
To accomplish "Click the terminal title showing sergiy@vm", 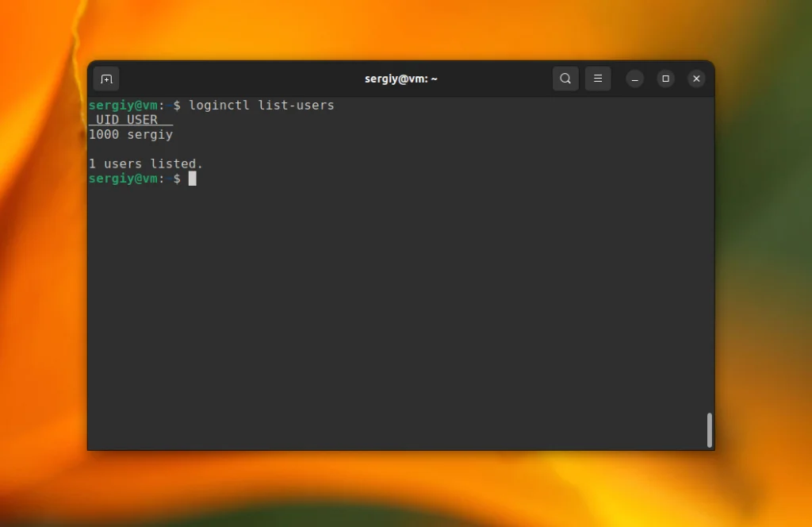I will pyautogui.click(x=401, y=79).
